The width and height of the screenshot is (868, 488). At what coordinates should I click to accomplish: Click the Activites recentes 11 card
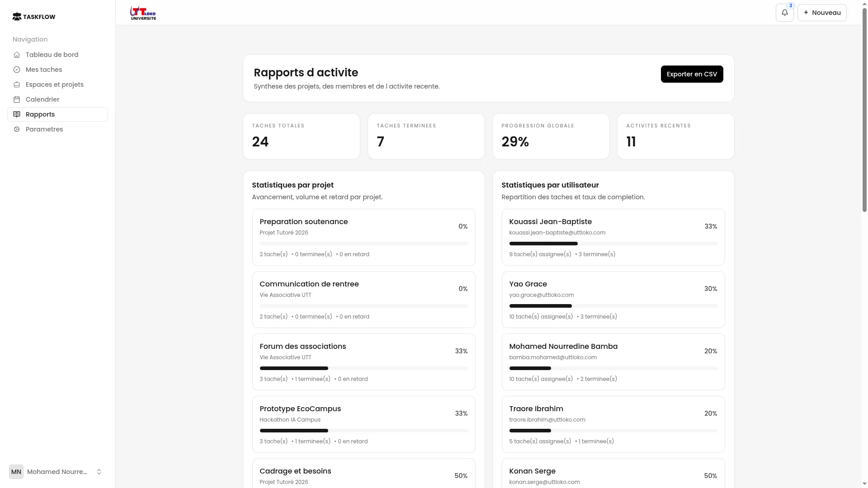676,136
